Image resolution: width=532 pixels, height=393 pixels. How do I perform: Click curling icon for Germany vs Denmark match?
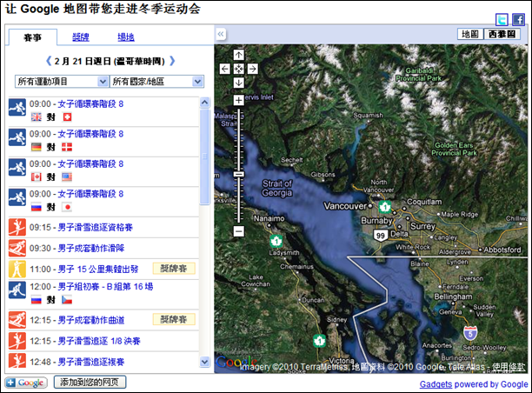tap(17, 137)
